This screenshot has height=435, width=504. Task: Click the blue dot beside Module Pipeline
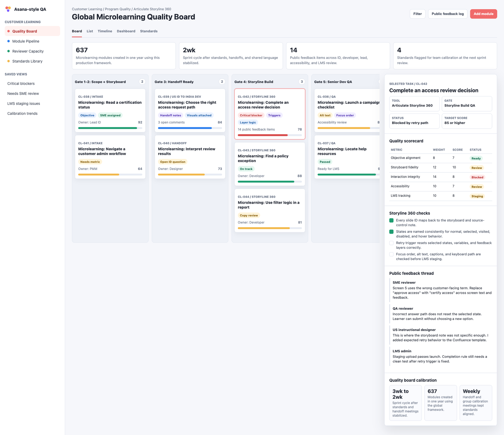[x=9, y=41]
